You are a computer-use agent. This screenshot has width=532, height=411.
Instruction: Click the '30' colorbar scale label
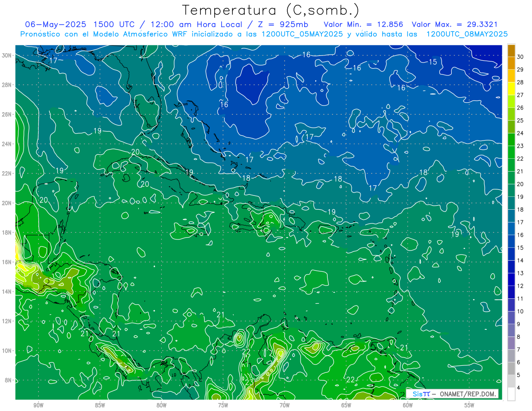pos(520,57)
